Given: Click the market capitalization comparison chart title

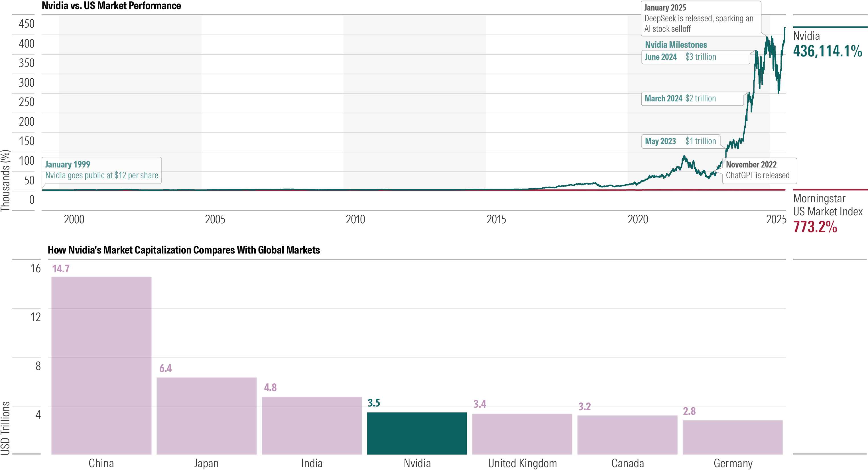Looking at the screenshot, I should click(184, 250).
